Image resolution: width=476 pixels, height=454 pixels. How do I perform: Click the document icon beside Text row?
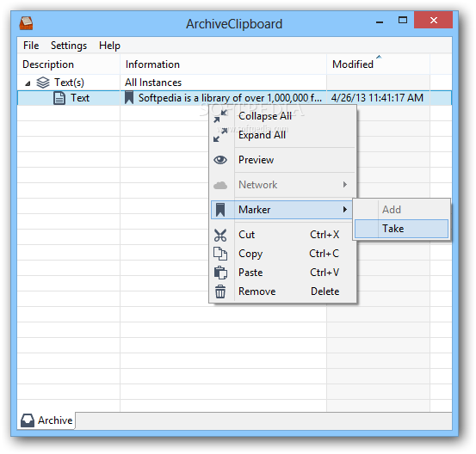point(59,98)
